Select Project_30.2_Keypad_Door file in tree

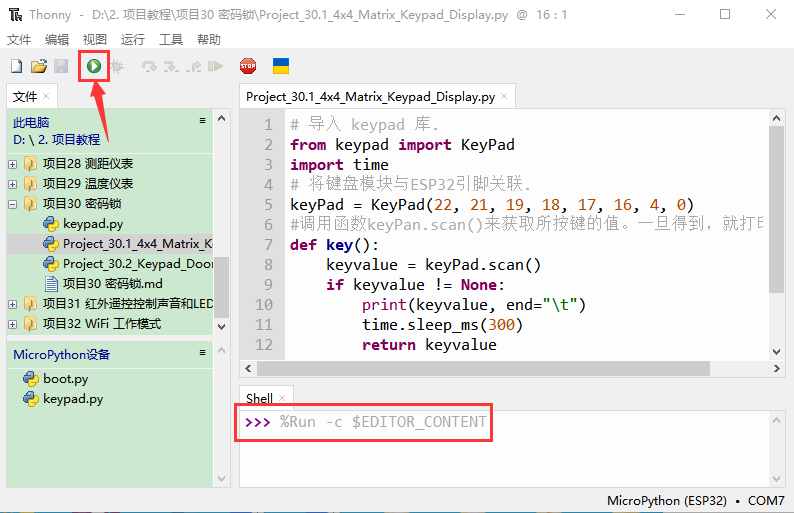click(136, 264)
